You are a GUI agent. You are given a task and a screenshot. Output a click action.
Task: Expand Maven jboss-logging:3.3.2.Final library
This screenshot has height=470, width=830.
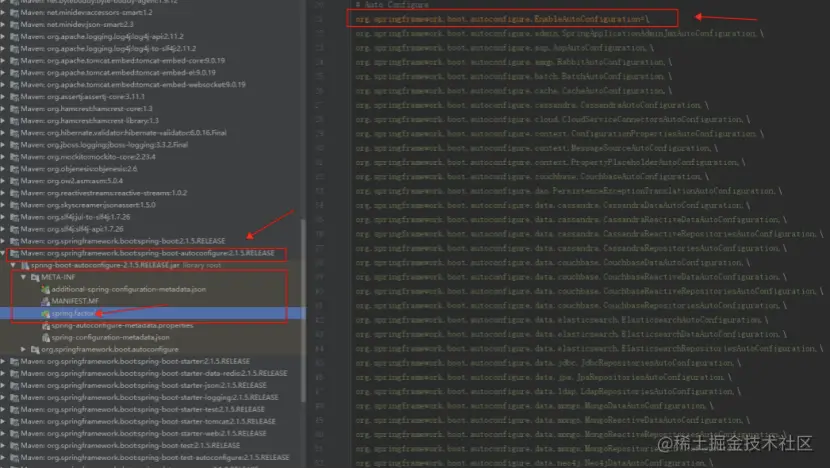4,145
